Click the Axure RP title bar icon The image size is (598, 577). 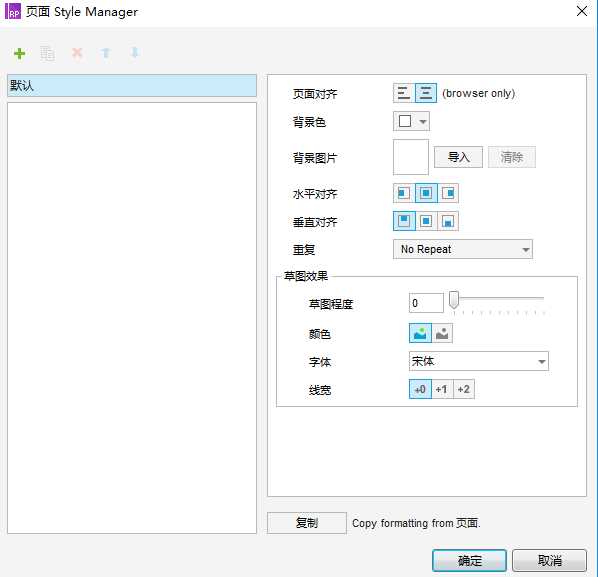click(x=13, y=11)
